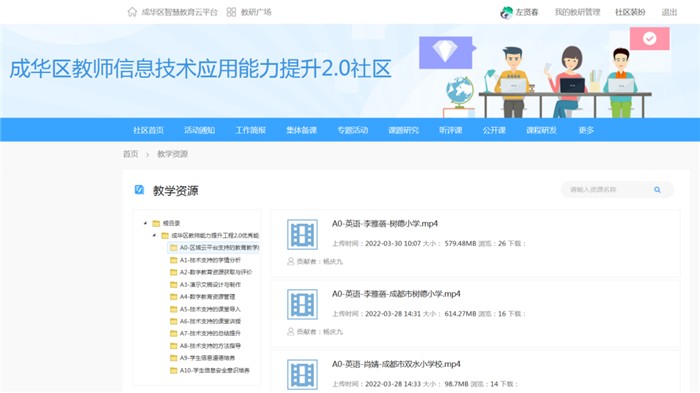Image resolution: width=700 pixels, height=393 pixels.
Task: Go to 教研广场
Action: (256, 12)
